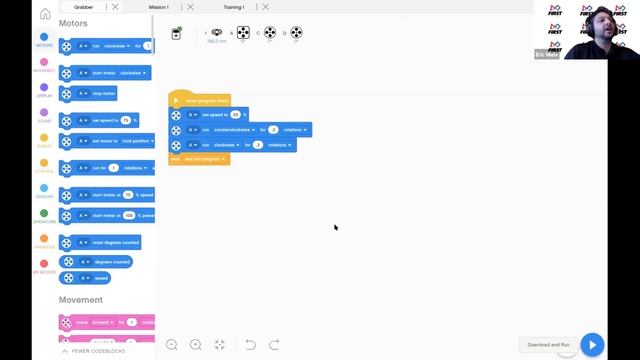The height and width of the screenshot is (360, 640).
Task: Select the motor on port C icon
Action: point(270,32)
